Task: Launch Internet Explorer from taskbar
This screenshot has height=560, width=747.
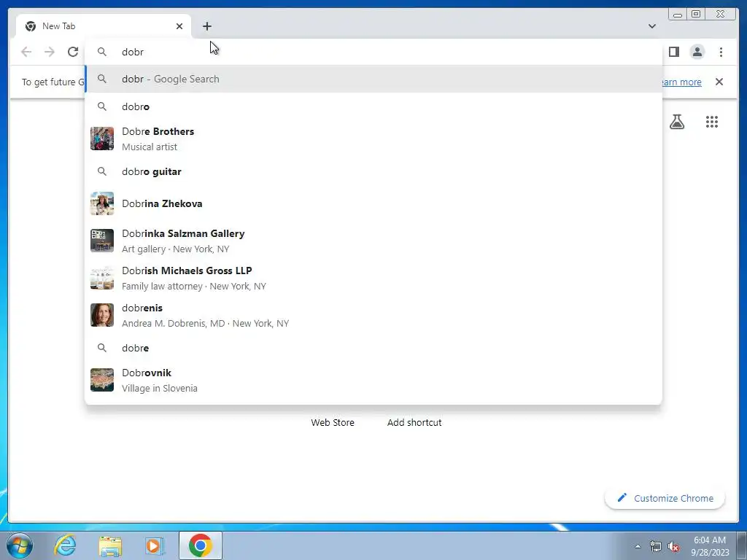Action: coord(65,545)
